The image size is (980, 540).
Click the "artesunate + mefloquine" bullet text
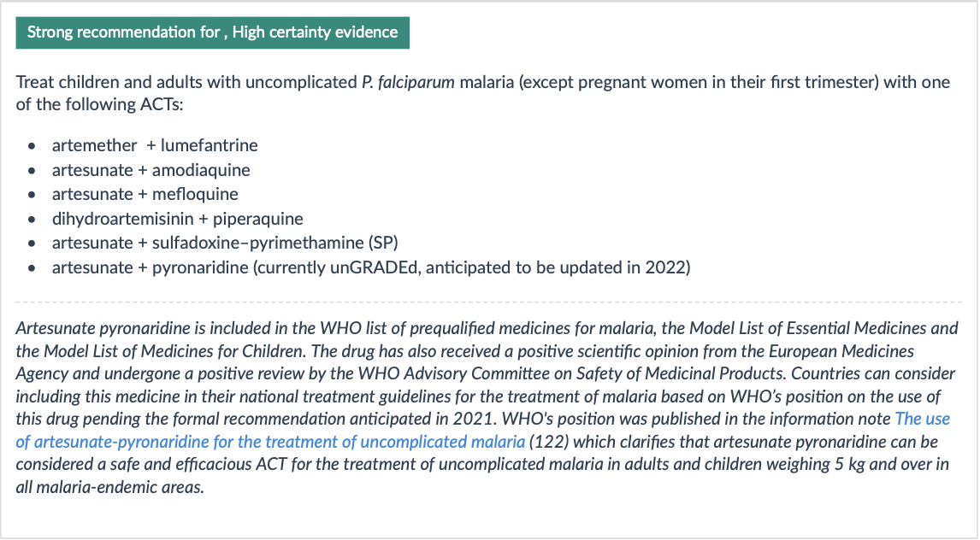pos(145,194)
